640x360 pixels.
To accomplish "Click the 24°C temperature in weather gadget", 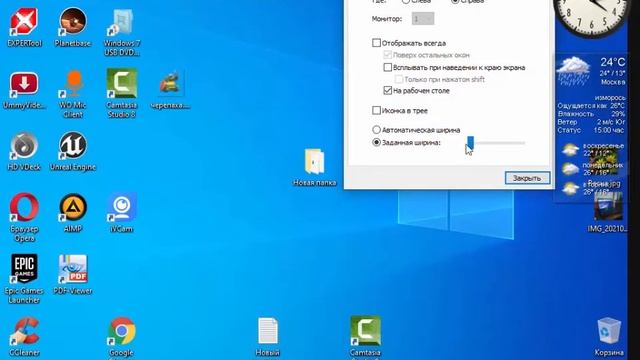I will pyautogui.click(x=612, y=62).
